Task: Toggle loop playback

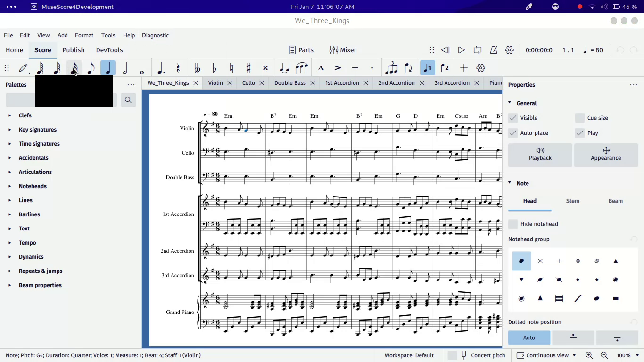Action: 478,50
